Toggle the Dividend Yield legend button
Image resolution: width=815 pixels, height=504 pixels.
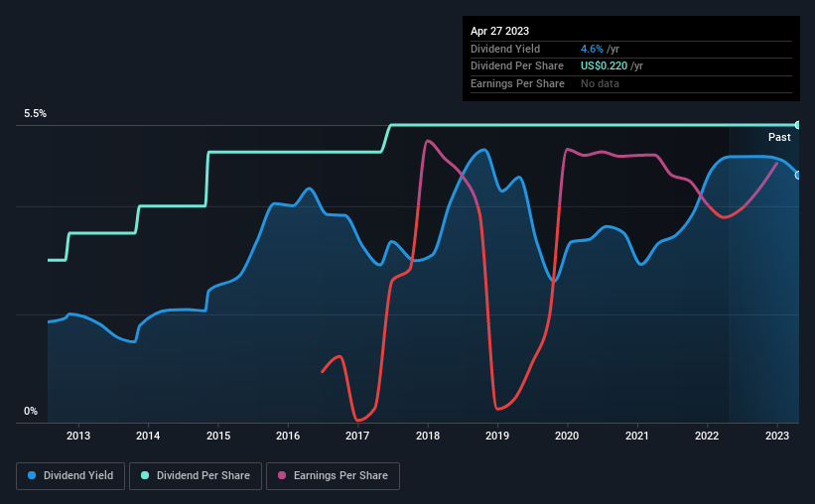click(70, 476)
